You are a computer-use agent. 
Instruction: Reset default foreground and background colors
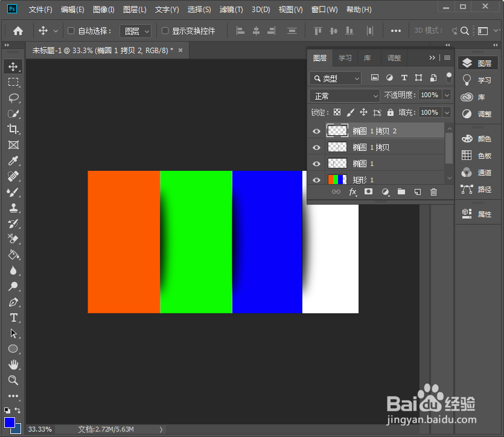[7, 410]
